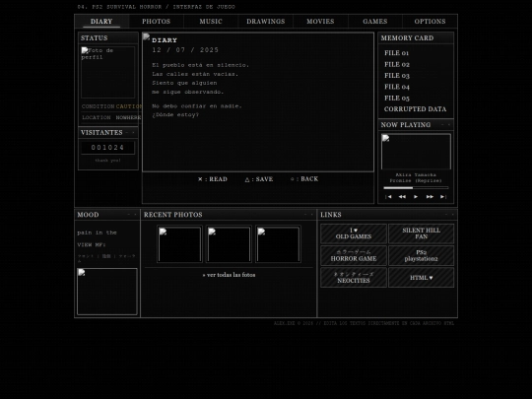Minimize the Recent Photos panel

click(x=305, y=215)
